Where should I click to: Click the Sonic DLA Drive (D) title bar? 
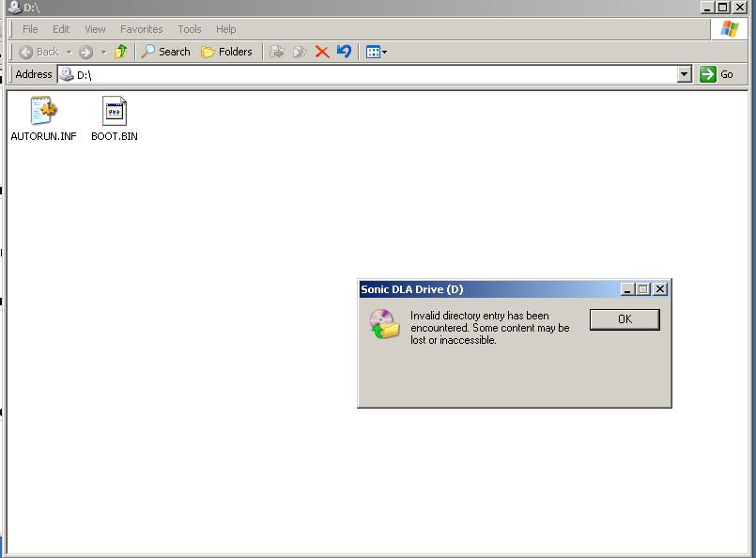(x=489, y=289)
